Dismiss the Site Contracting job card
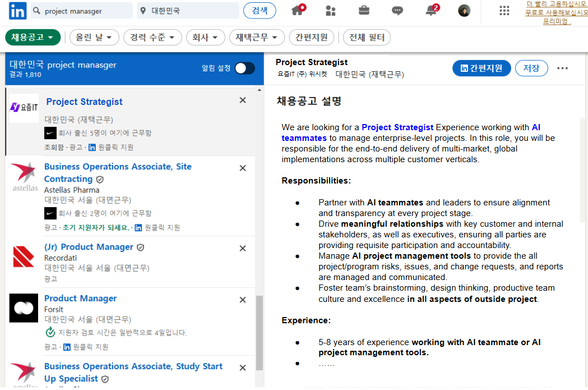Viewport: 588px width, 390px height. [x=243, y=168]
